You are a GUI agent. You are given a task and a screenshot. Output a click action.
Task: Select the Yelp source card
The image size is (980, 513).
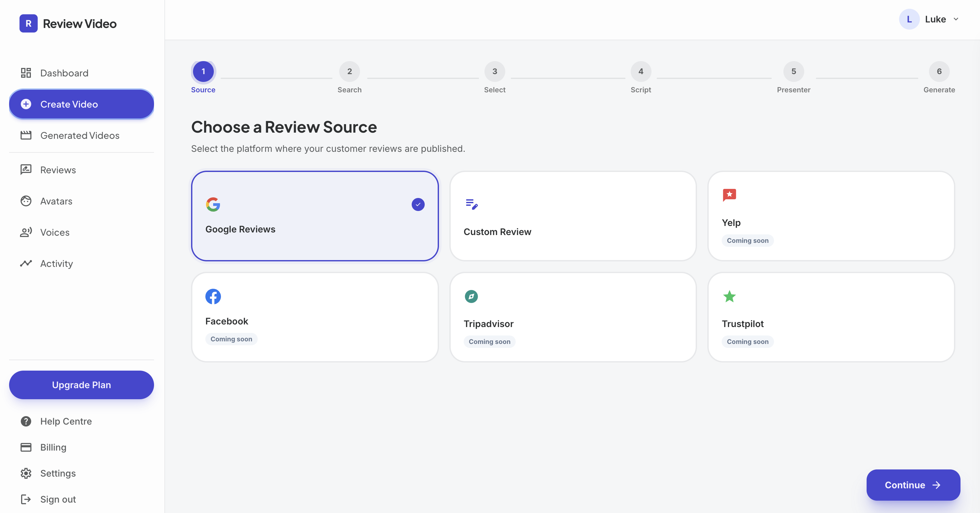point(831,216)
